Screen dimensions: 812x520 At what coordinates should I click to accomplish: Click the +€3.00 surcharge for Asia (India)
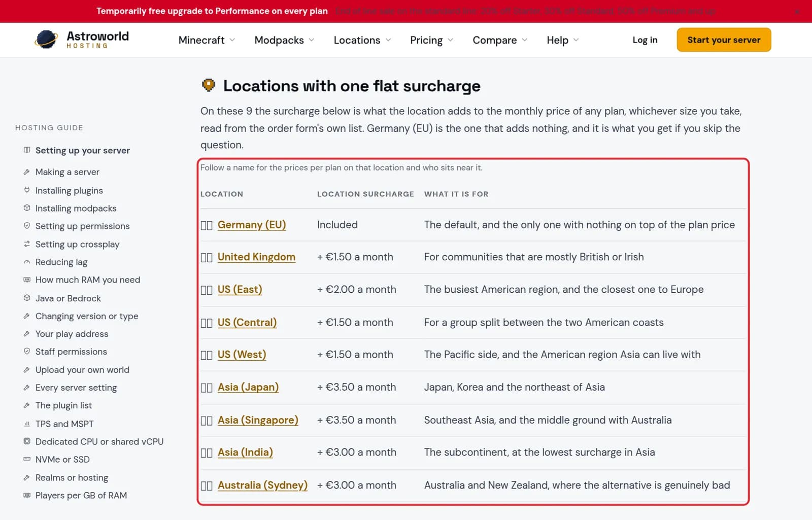(357, 452)
